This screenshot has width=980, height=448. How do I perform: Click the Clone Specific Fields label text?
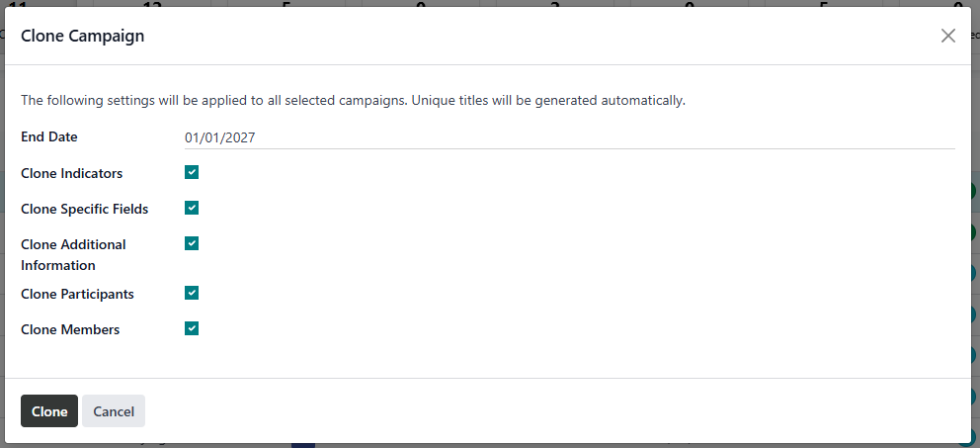coord(85,209)
